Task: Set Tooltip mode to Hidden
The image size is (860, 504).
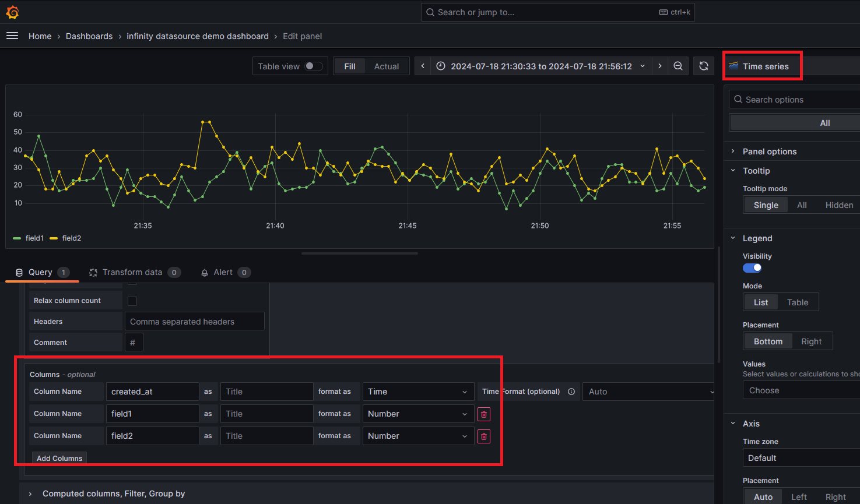Action: coord(839,205)
